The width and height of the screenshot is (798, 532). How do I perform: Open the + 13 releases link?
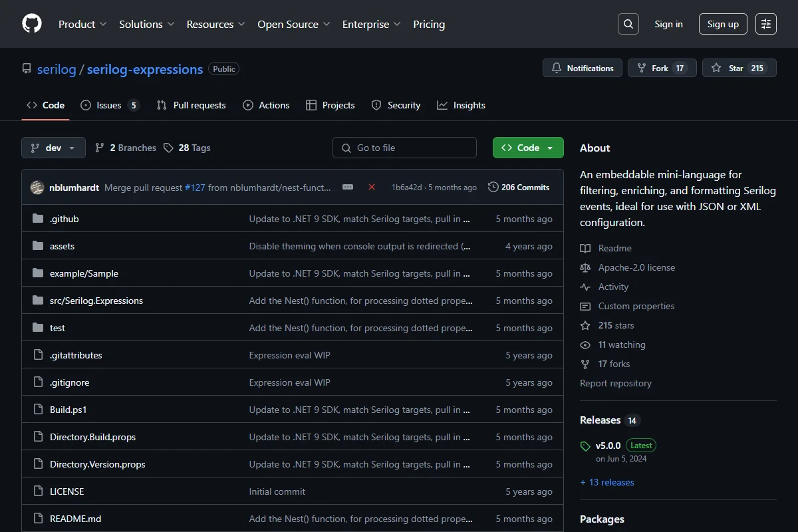point(607,482)
